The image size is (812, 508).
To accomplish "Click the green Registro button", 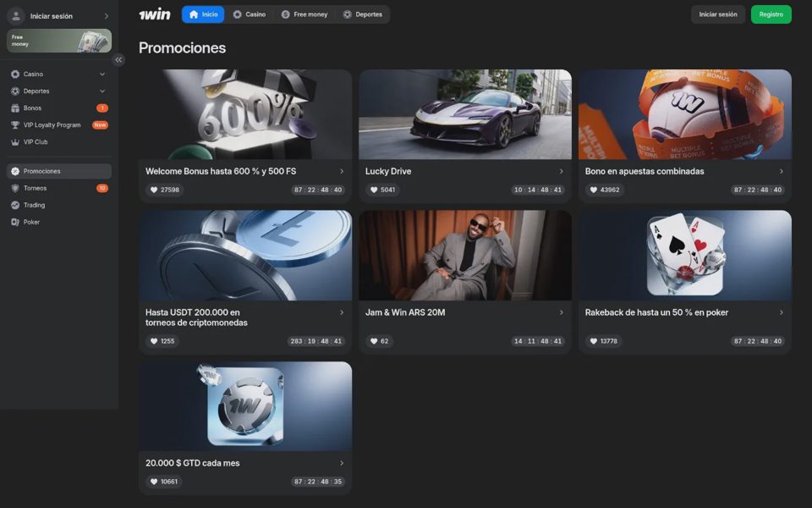I will click(x=771, y=14).
